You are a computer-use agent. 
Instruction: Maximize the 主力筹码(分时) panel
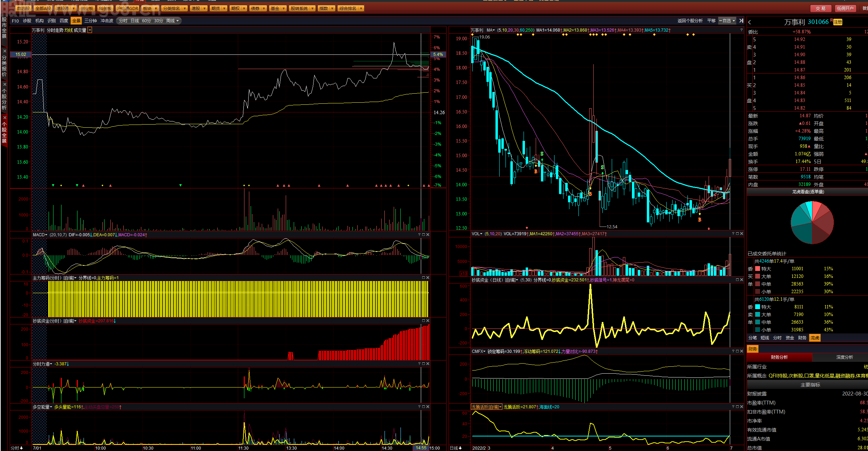424,278
